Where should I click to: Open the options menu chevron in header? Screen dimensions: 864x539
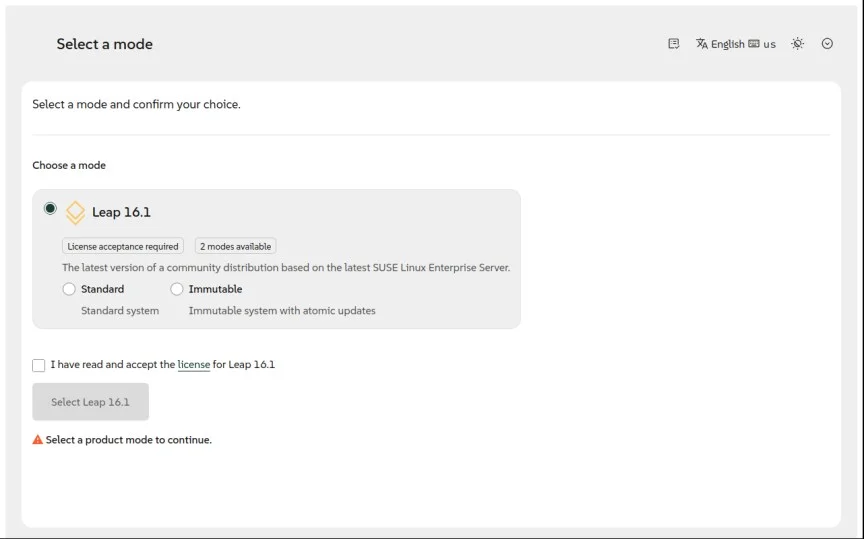827,44
